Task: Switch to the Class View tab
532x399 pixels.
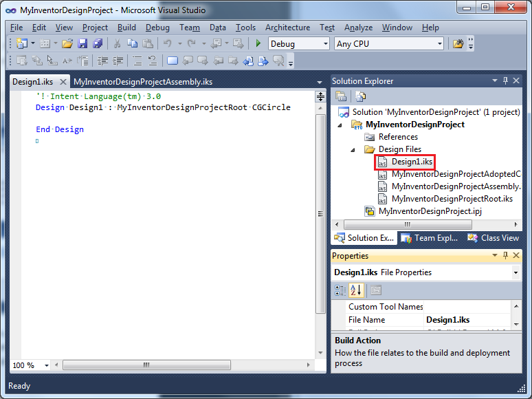Action: click(x=494, y=238)
